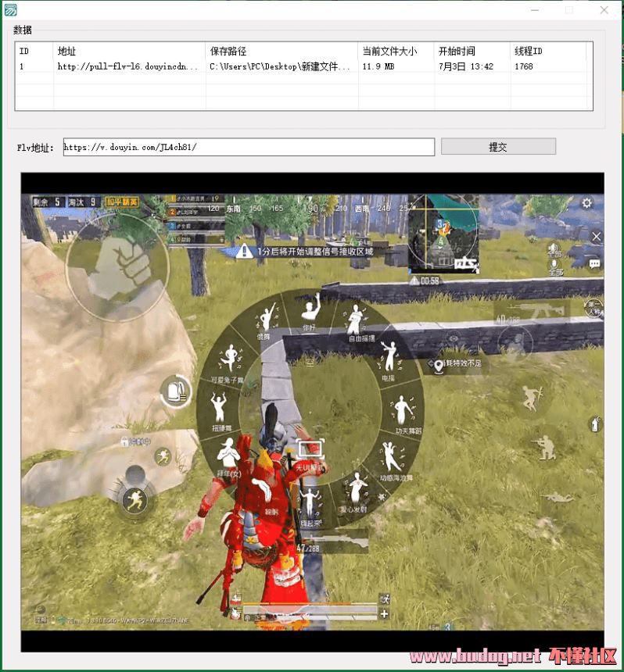Click the plus medkit icon beside health bar
Image resolution: width=624 pixels, height=672 pixels.
384,613
